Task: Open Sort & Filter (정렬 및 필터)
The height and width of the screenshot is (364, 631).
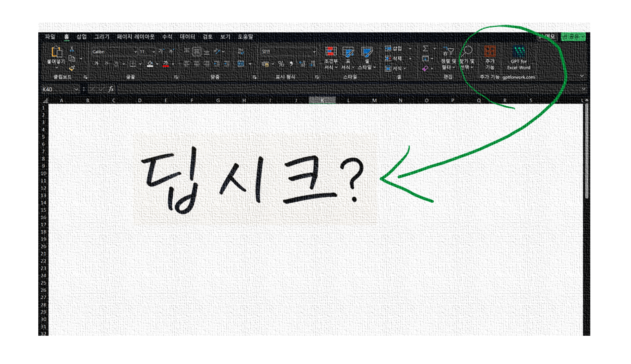Action: pos(448,58)
